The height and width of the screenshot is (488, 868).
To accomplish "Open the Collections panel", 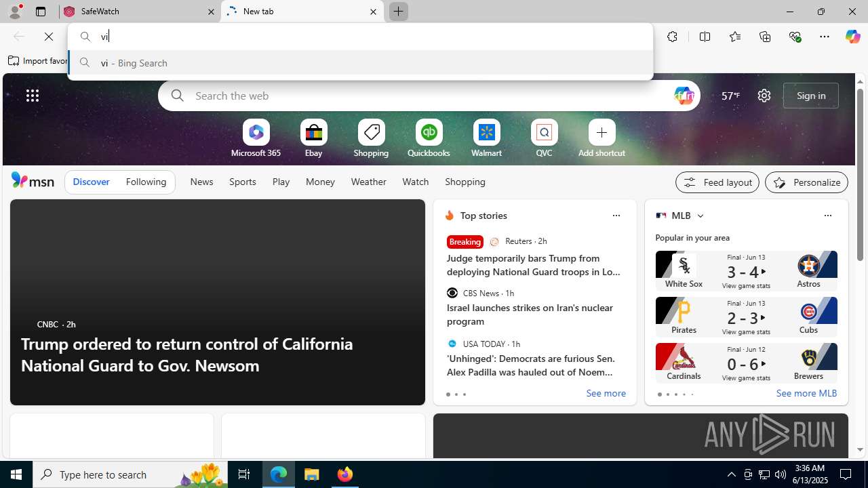I will [x=765, y=37].
